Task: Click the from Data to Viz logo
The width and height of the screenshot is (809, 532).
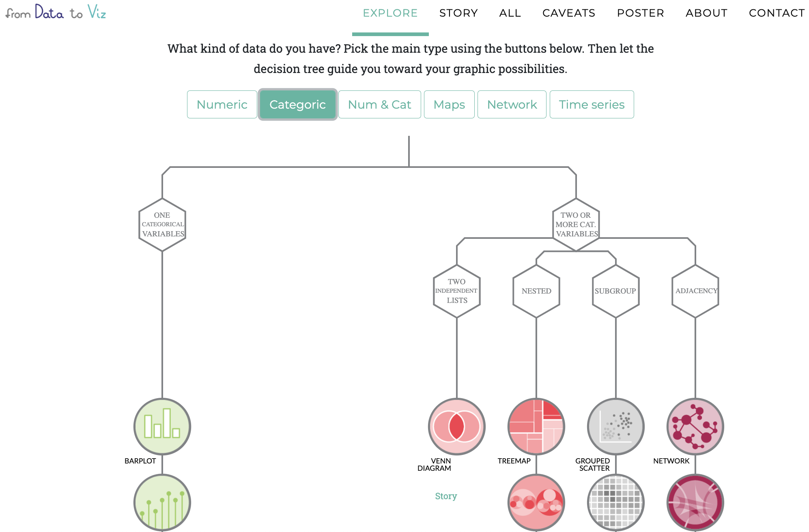Action: tap(56, 12)
